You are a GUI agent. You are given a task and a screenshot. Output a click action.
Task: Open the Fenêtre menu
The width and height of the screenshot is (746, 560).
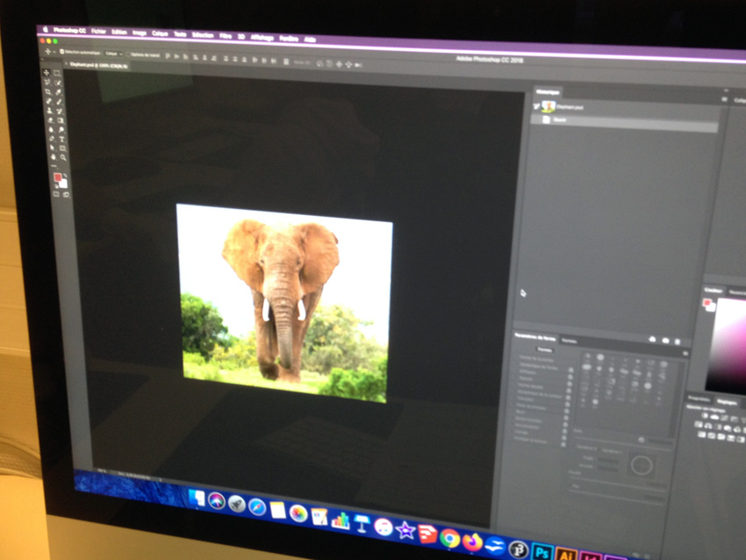pyautogui.click(x=289, y=39)
